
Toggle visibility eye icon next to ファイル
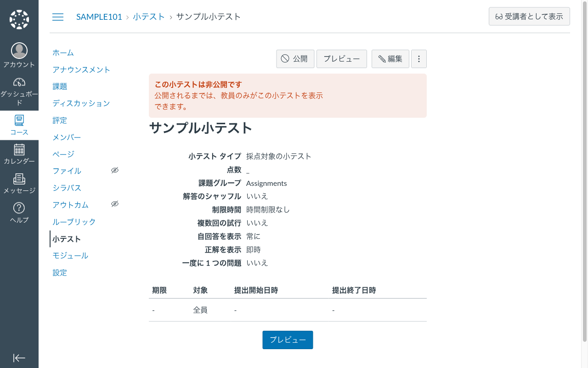pyautogui.click(x=114, y=170)
